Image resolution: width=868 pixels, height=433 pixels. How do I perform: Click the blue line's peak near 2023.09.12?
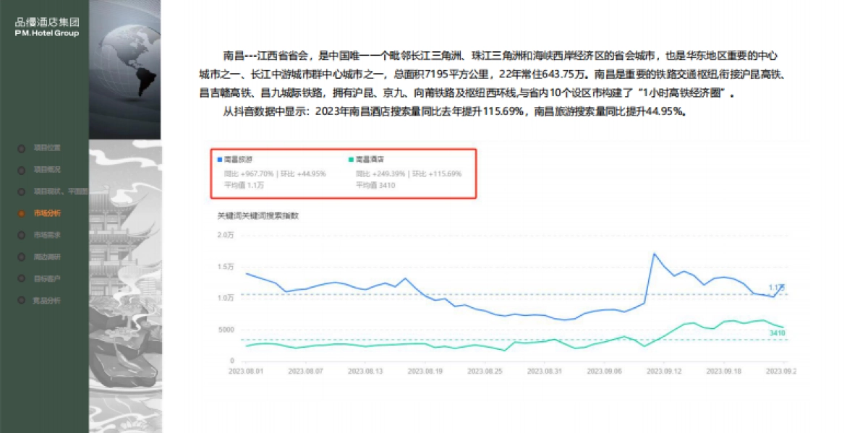[654, 254]
